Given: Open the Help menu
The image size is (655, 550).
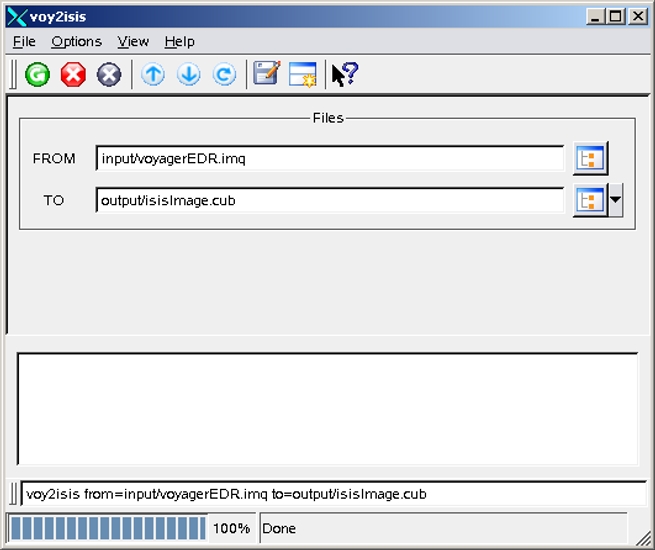Looking at the screenshot, I should 179,41.
